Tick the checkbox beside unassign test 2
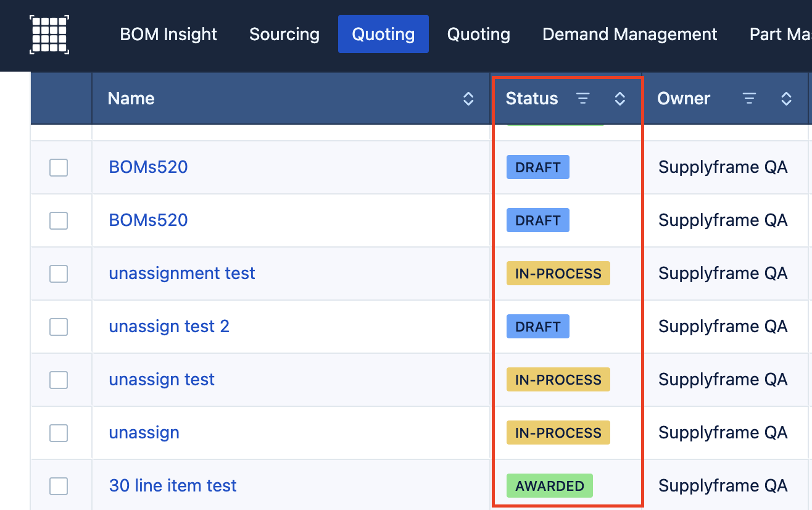The image size is (812, 510). tap(59, 327)
